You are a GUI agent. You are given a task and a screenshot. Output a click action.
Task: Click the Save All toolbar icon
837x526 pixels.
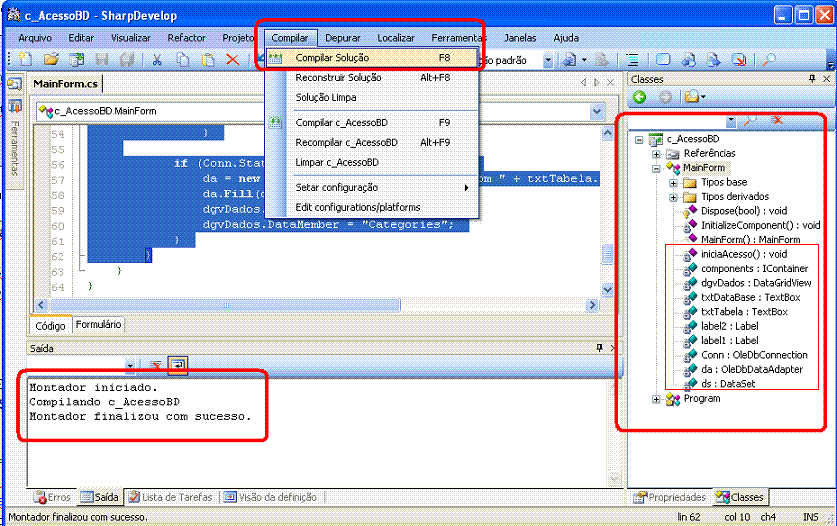tap(127, 60)
